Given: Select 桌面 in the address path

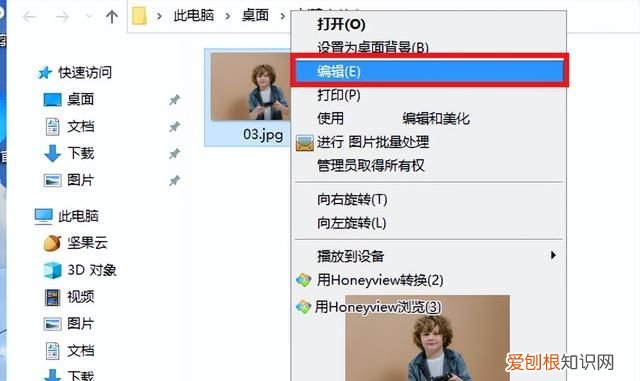Looking at the screenshot, I should [x=255, y=16].
